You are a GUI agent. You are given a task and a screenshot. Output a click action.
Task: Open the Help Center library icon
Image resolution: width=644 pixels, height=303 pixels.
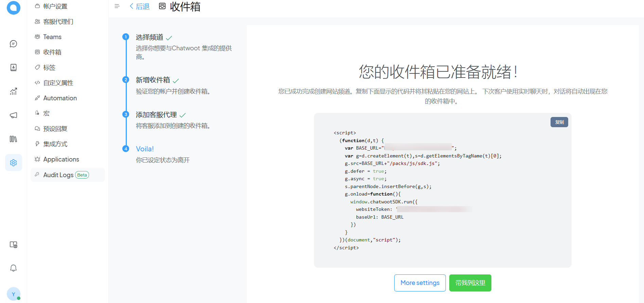[13, 139]
